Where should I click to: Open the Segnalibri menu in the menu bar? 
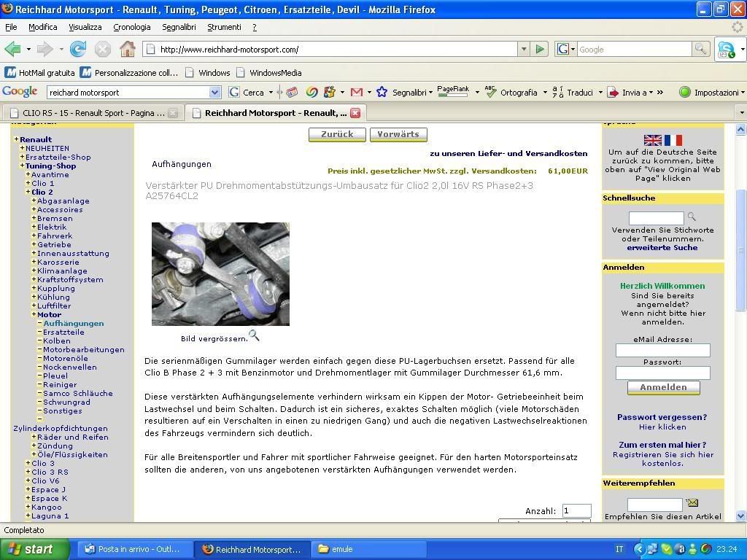click(179, 27)
